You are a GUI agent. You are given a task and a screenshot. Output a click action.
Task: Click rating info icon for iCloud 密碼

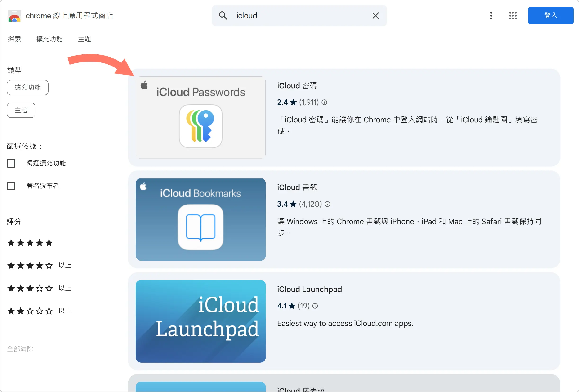point(324,102)
